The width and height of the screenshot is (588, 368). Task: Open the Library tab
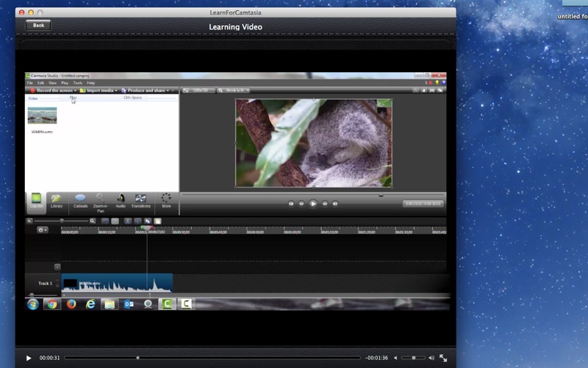[57, 200]
